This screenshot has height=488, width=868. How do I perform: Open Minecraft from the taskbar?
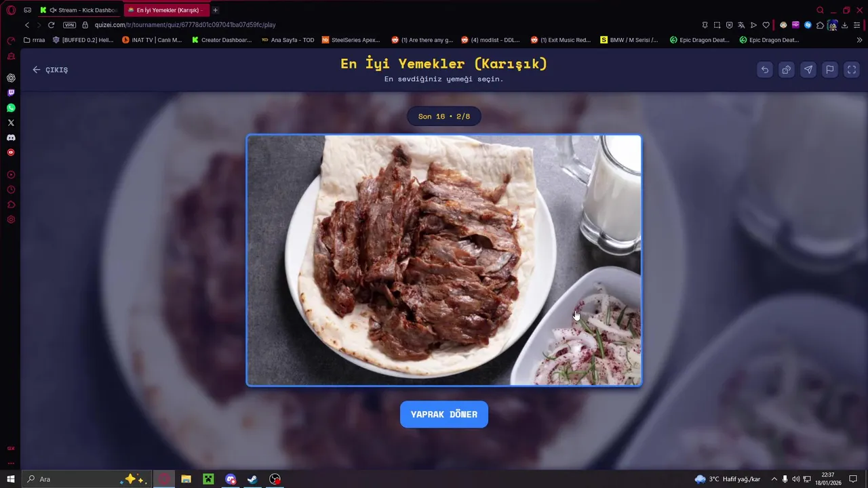(208, 479)
